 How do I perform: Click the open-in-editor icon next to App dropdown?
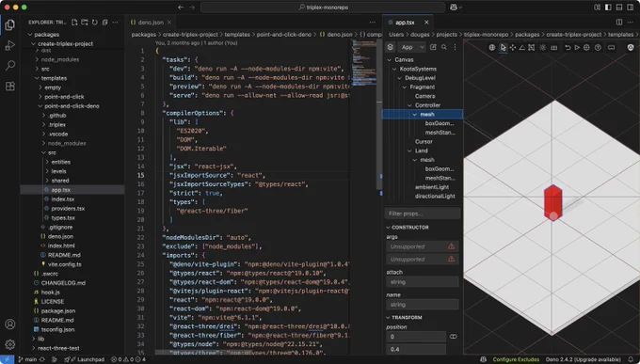tap(433, 47)
